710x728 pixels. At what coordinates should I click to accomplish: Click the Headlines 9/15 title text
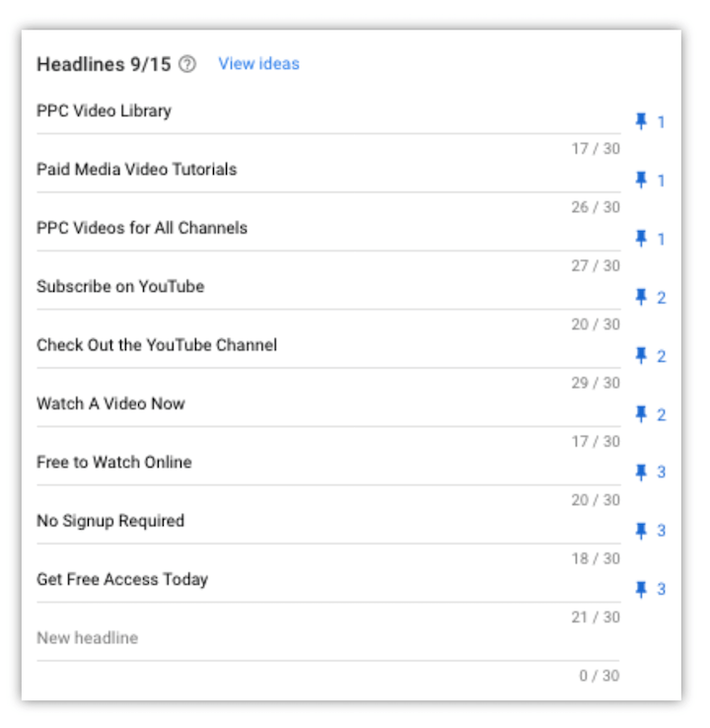(x=104, y=64)
